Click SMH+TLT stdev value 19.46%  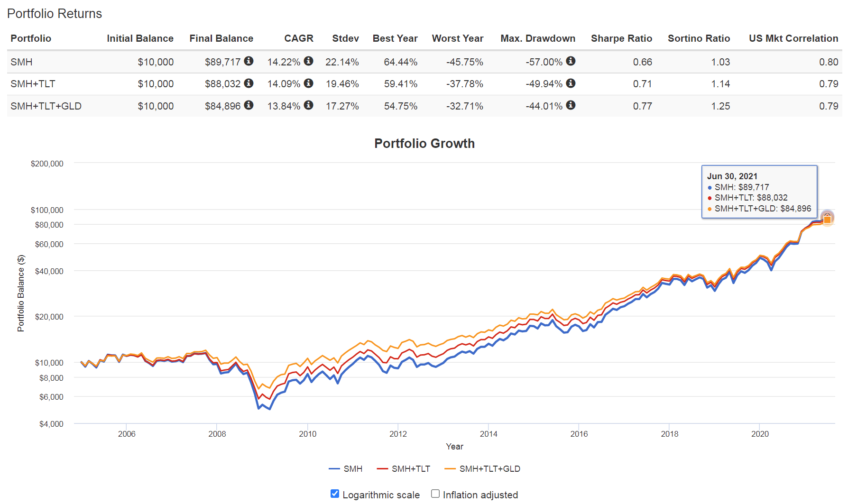tap(342, 84)
